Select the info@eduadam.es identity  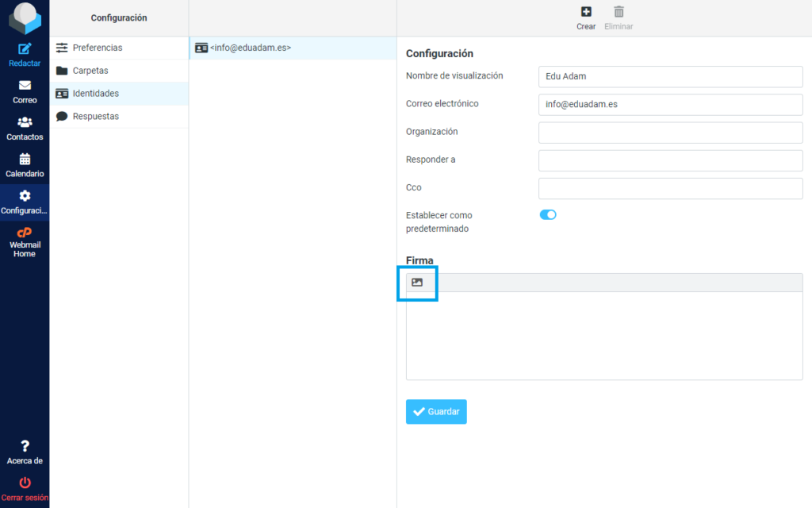250,48
